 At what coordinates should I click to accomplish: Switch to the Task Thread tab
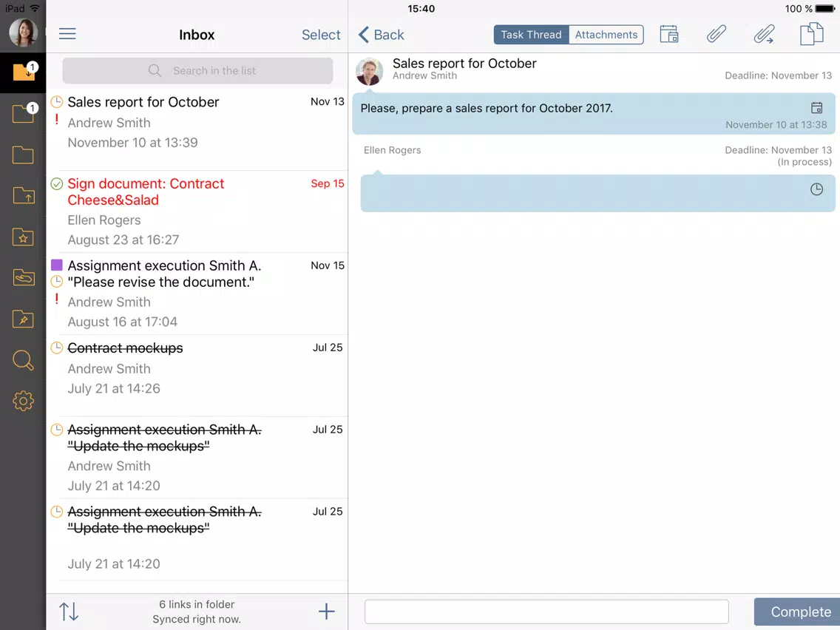(x=531, y=35)
